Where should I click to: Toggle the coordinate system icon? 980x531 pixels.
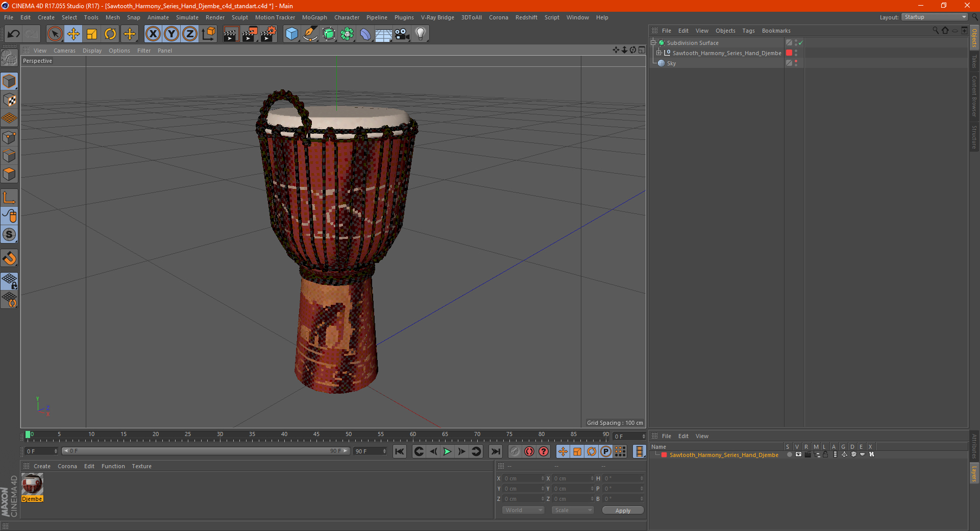coord(208,34)
